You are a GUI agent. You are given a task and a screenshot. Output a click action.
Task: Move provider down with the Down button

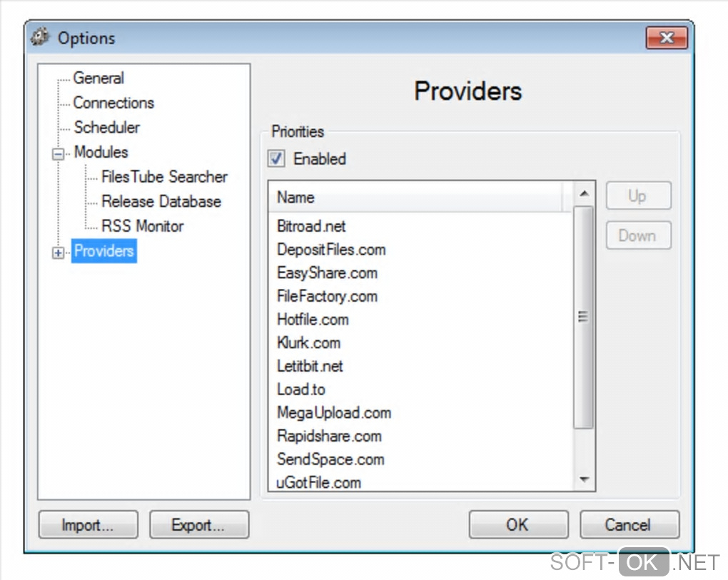(x=638, y=235)
